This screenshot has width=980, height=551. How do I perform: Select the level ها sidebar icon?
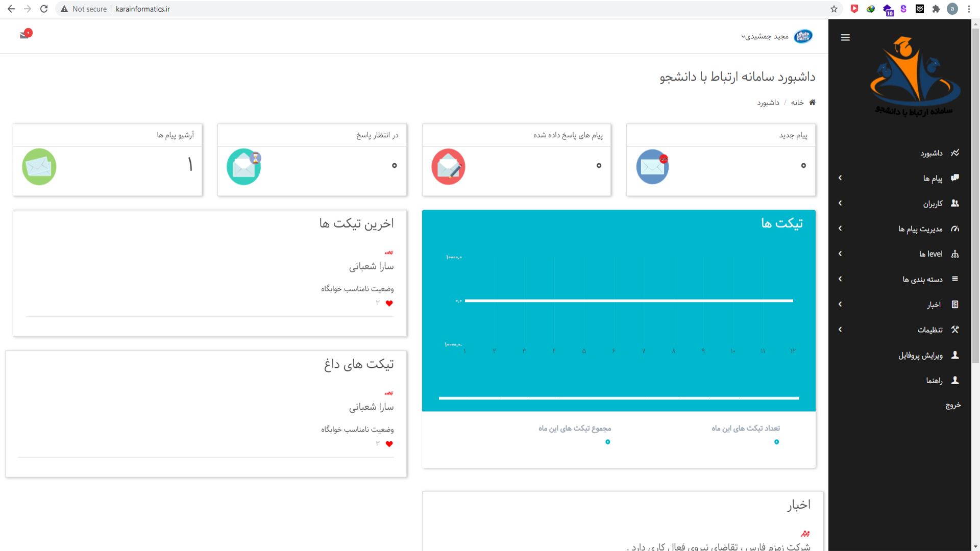coord(955,254)
